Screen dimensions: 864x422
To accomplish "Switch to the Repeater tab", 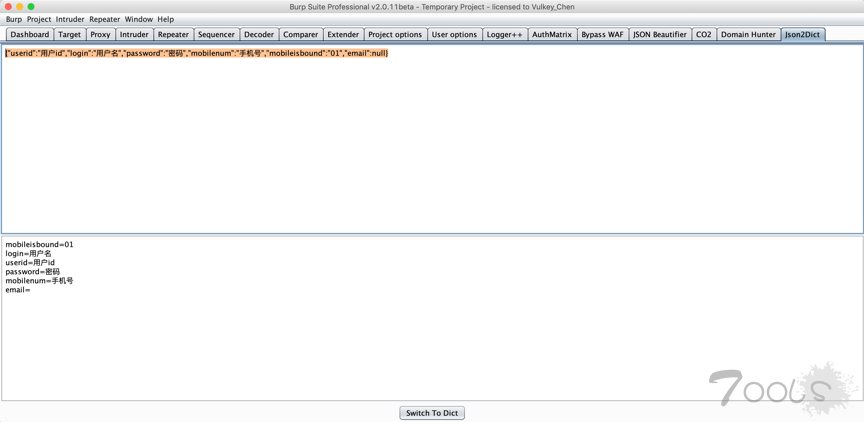I will click(173, 34).
